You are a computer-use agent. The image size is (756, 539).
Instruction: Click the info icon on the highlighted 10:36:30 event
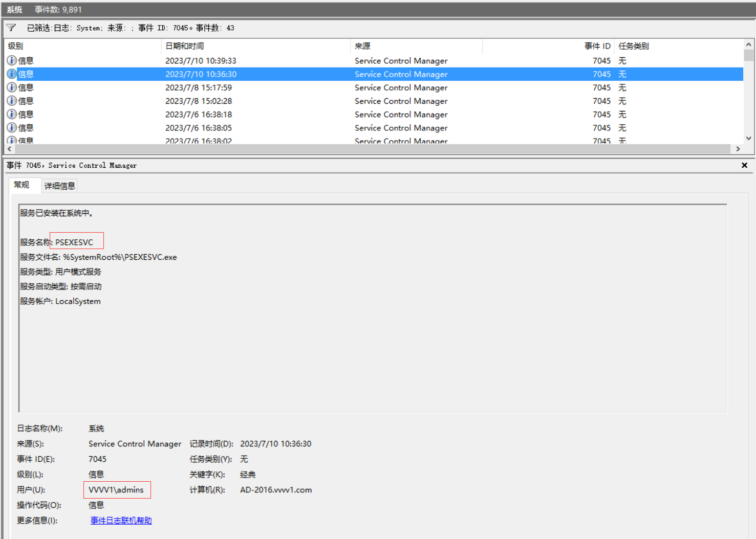[11, 74]
